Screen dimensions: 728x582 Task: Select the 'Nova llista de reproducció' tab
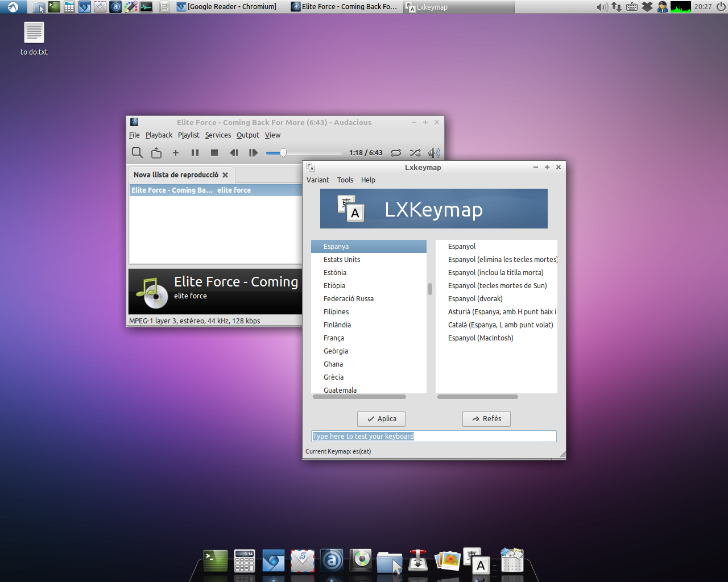coord(176,174)
